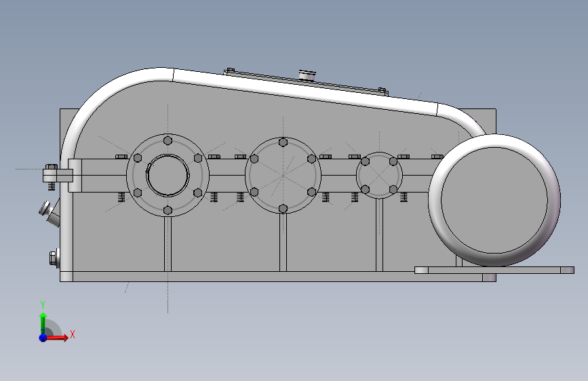Select the hollow shaft bore in the left bearing cover
Screen dimensions: 588x381
point(168,175)
